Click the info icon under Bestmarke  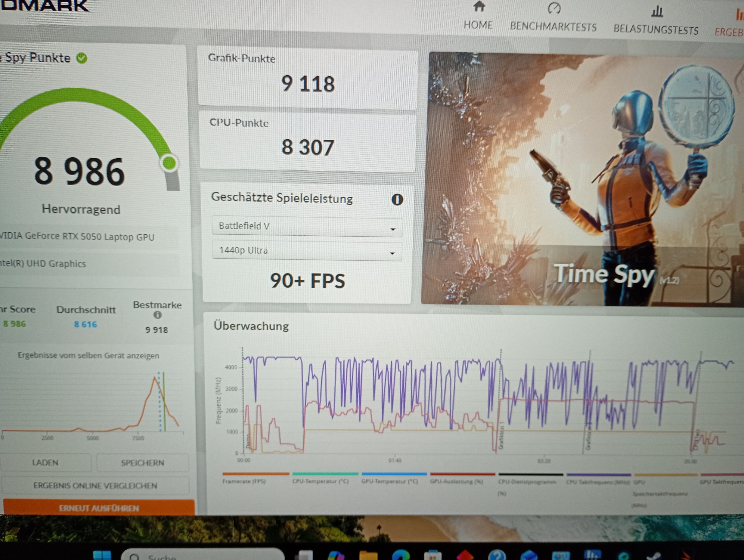point(157,315)
